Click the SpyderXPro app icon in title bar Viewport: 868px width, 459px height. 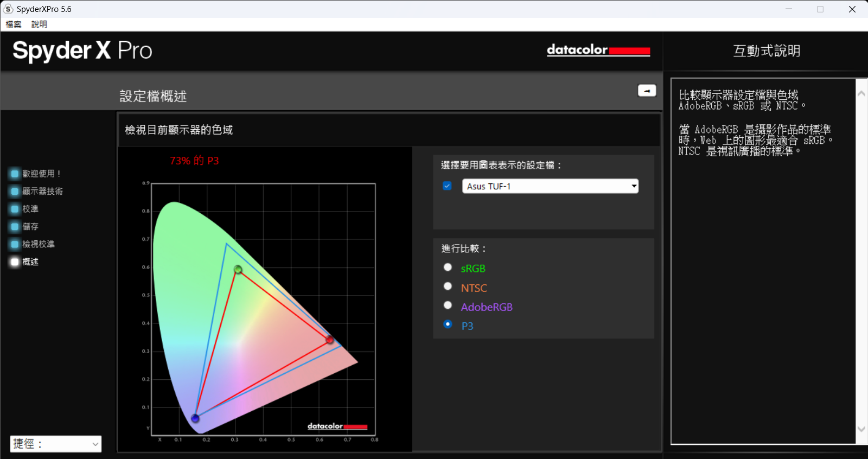click(8, 9)
